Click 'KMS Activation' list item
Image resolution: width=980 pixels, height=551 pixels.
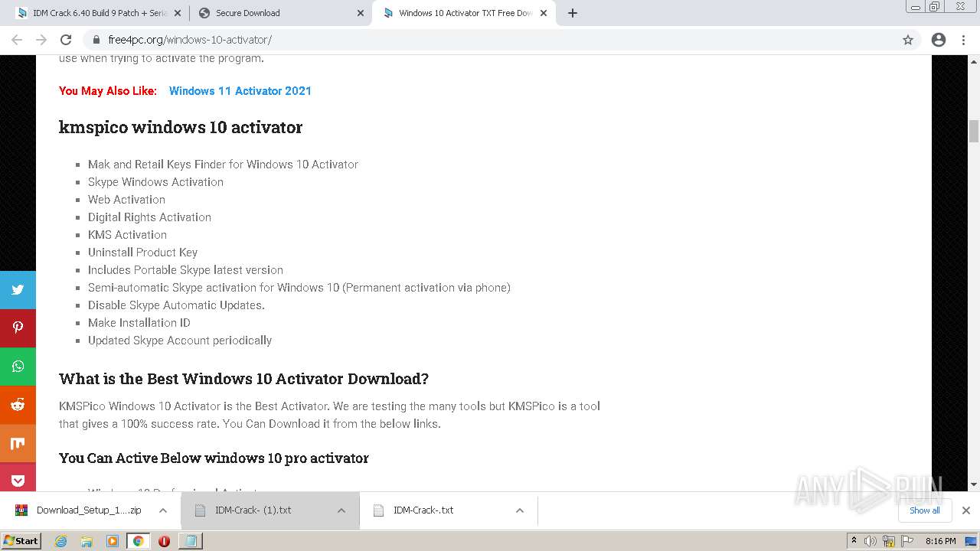127,235
